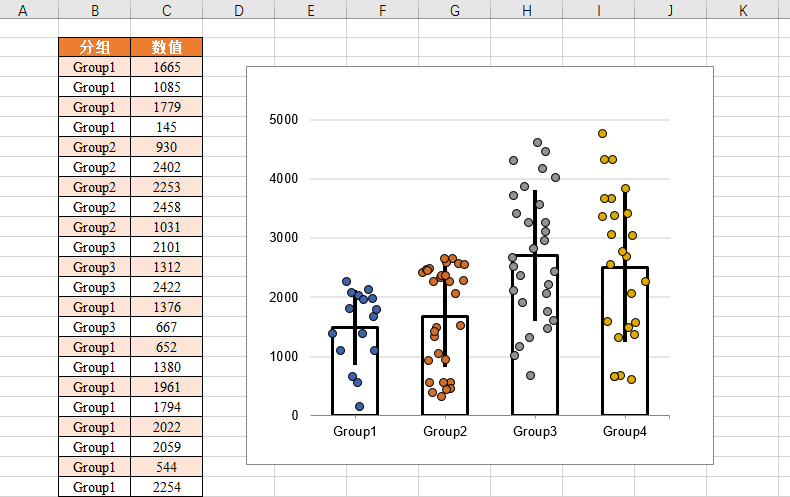
Task: Select cell with value 2254
Action: (x=167, y=487)
